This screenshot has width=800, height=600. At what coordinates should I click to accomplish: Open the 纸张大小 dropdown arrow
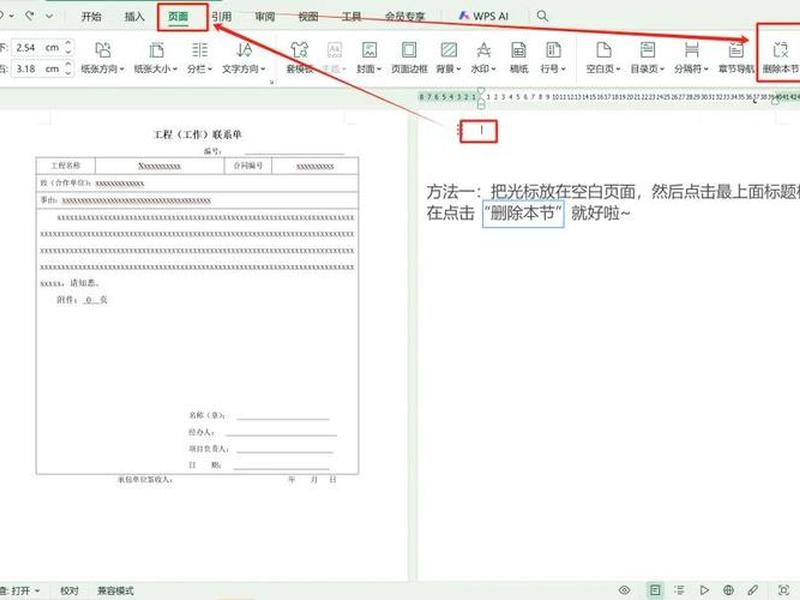tap(175, 69)
